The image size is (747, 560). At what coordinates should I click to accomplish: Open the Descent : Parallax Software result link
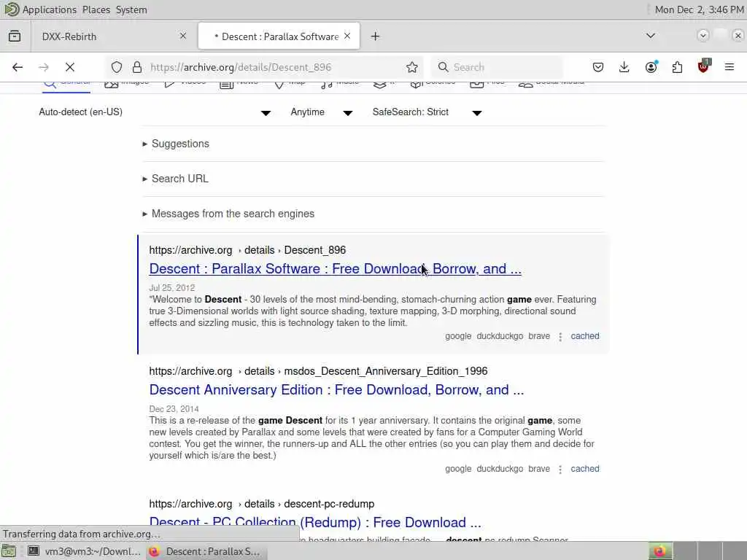(336, 269)
